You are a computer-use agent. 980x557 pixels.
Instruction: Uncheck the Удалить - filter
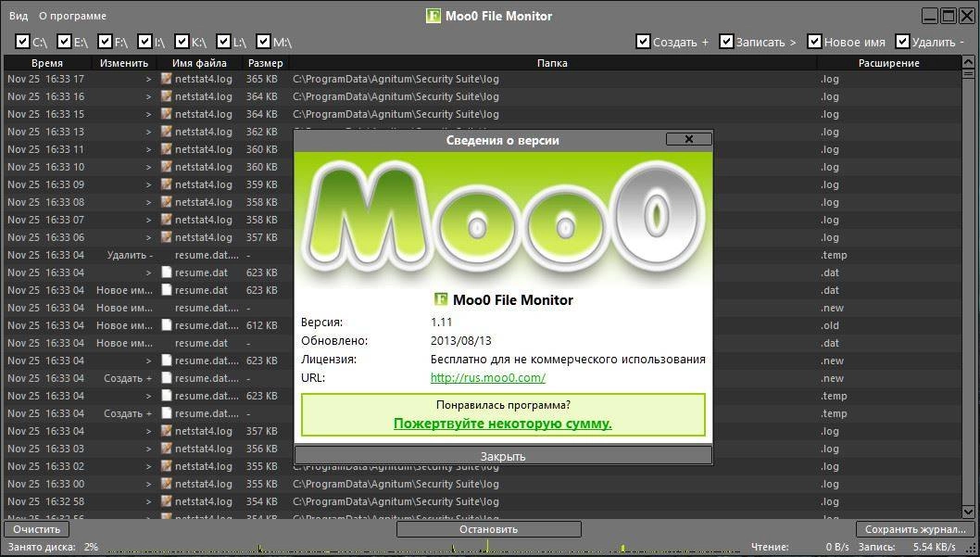[902, 42]
